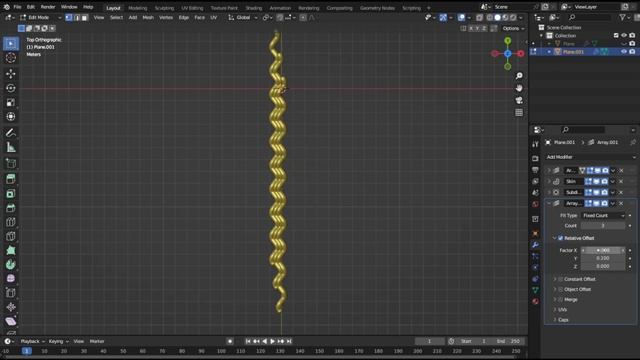Enable vertex select mode

pyautogui.click(x=69, y=18)
